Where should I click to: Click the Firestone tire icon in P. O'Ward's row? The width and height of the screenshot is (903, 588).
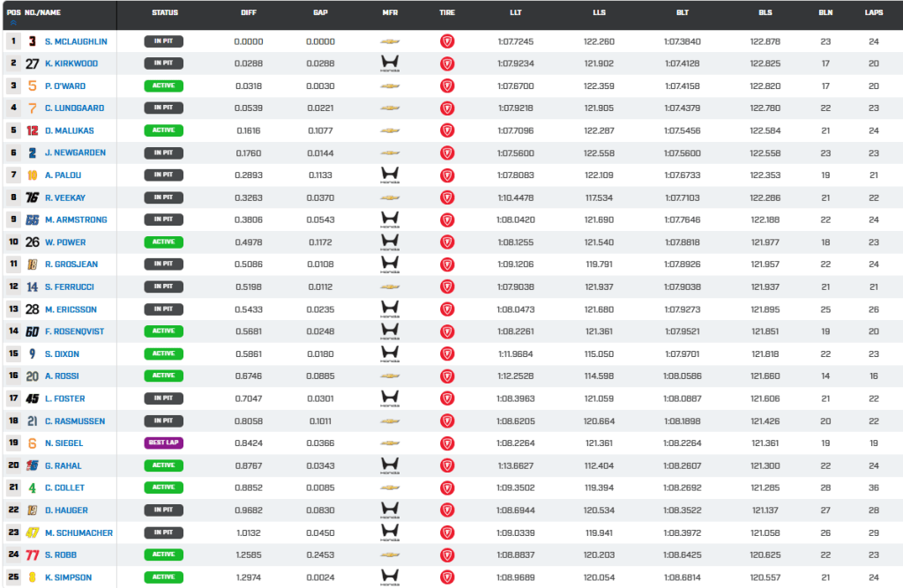(x=447, y=86)
